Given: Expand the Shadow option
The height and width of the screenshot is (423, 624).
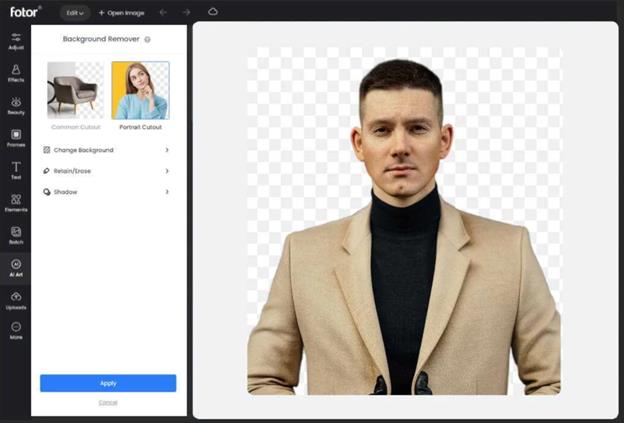Looking at the screenshot, I should [106, 191].
